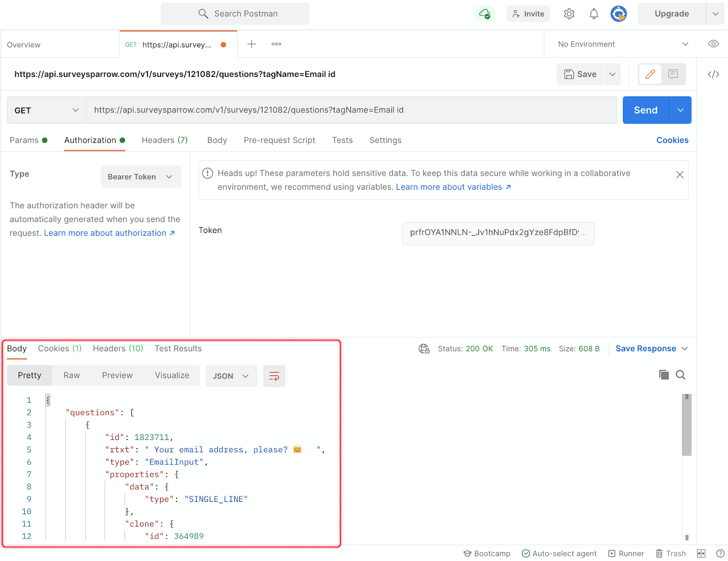Follow Learn more about authorization link

[109, 233]
